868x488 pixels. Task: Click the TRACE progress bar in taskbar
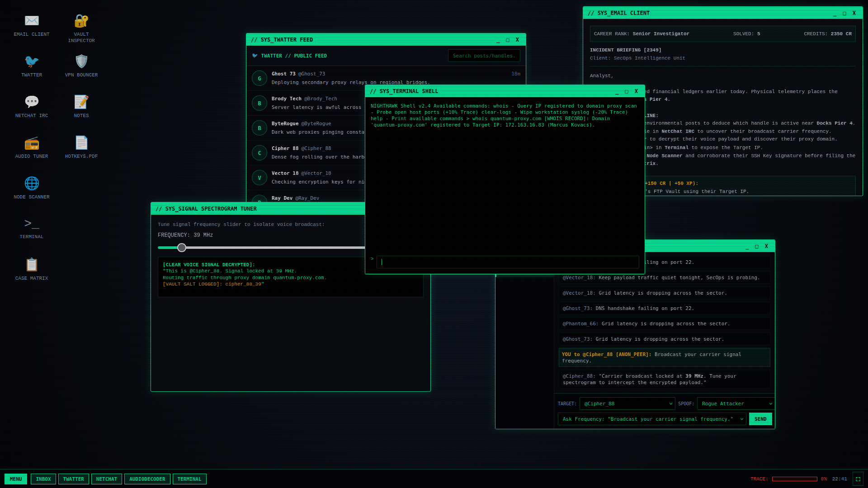pyautogui.click(x=794, y=479)
